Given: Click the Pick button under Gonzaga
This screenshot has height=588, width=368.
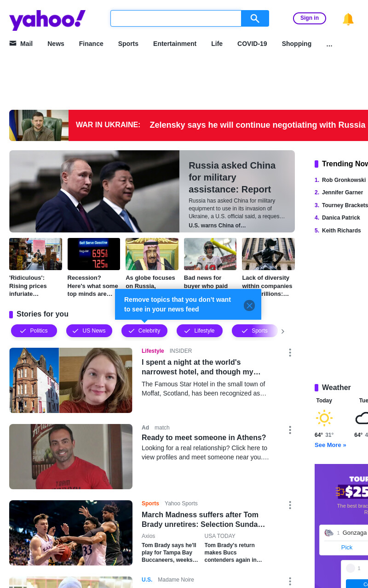Looking at the screenshot, I should (347, 547).
